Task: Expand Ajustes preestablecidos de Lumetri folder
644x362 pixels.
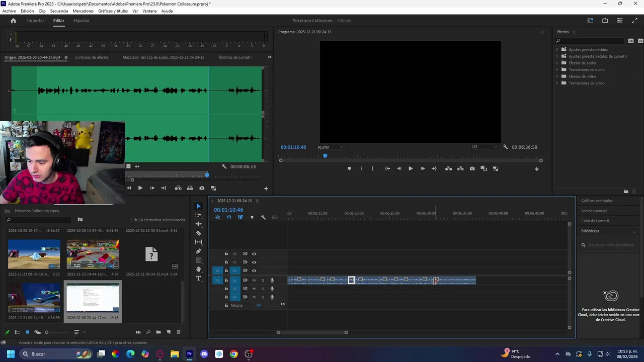Action: click(557, 56)
